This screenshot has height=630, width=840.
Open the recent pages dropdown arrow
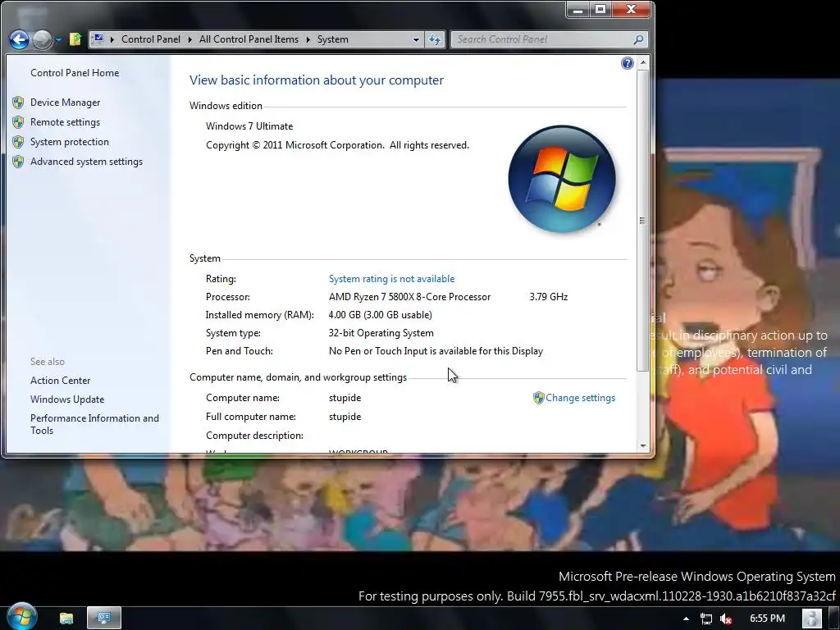pyautogui.click(x=58, y=39)
